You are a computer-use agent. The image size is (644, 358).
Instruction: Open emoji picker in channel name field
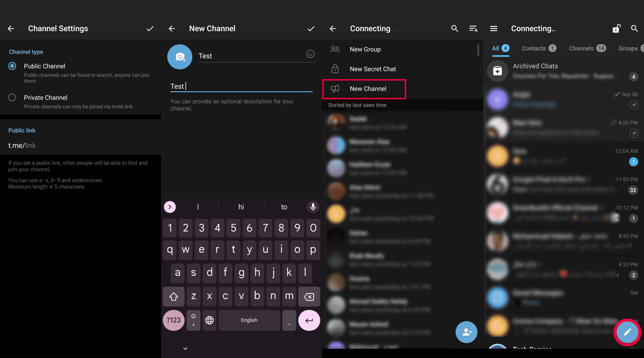(311, 54)
